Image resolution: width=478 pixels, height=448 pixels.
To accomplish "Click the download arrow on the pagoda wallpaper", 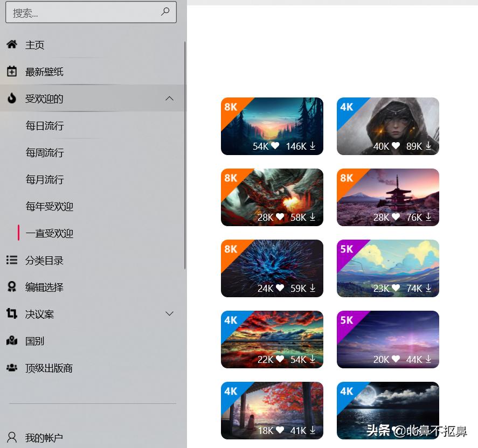I will point(428,217).
